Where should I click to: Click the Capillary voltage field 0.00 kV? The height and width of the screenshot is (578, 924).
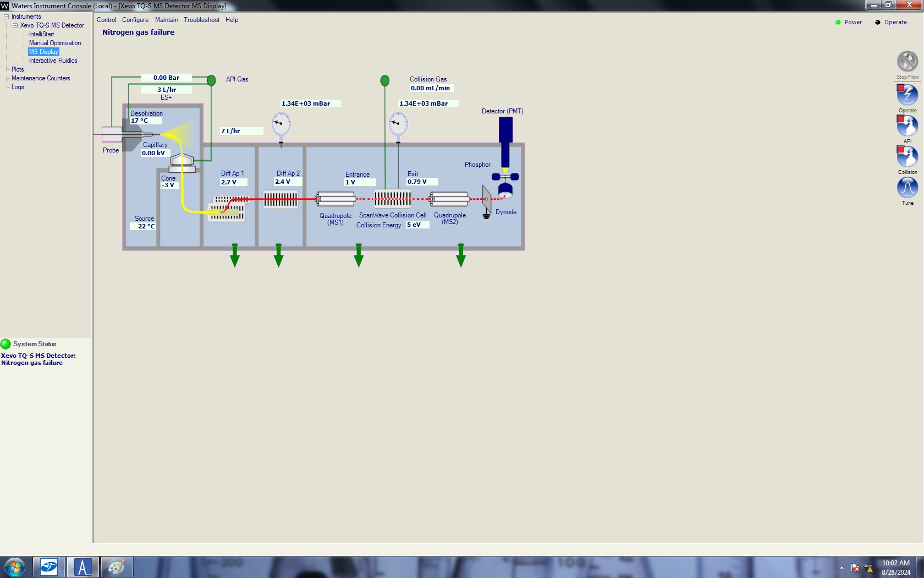coord(156,153)
